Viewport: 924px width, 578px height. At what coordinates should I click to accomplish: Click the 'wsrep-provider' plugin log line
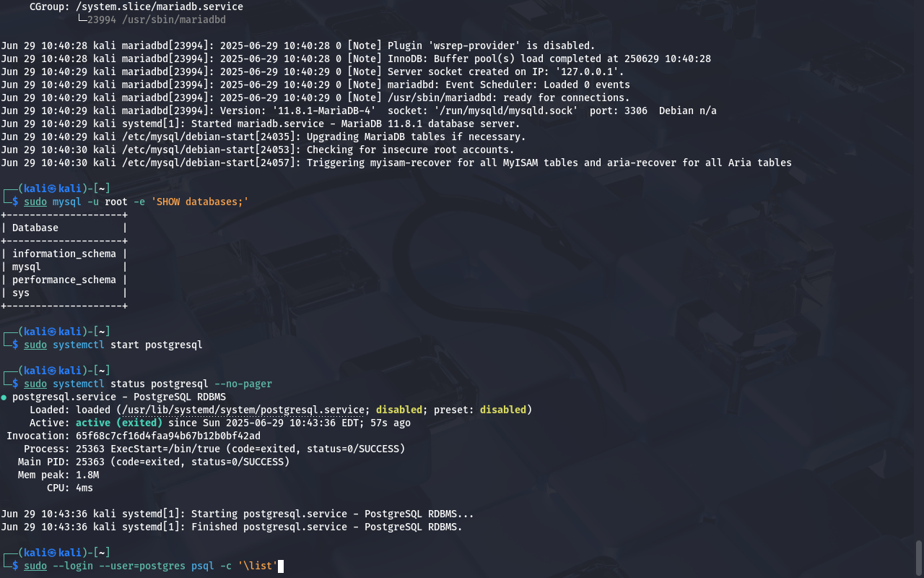pyautogui.click(x=298, y=46)
